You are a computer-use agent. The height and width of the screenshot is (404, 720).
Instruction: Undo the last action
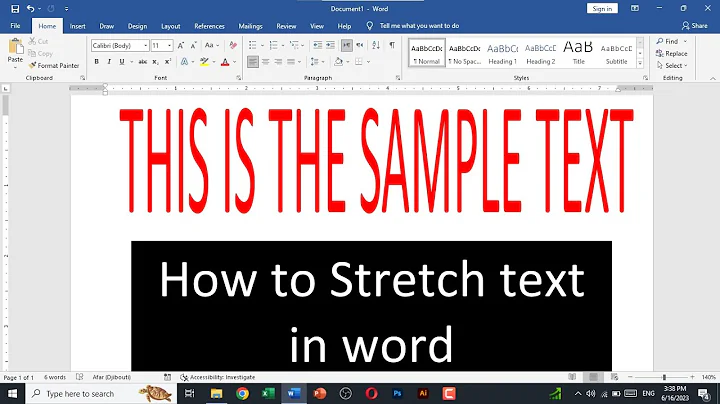(x=30, y=9)
